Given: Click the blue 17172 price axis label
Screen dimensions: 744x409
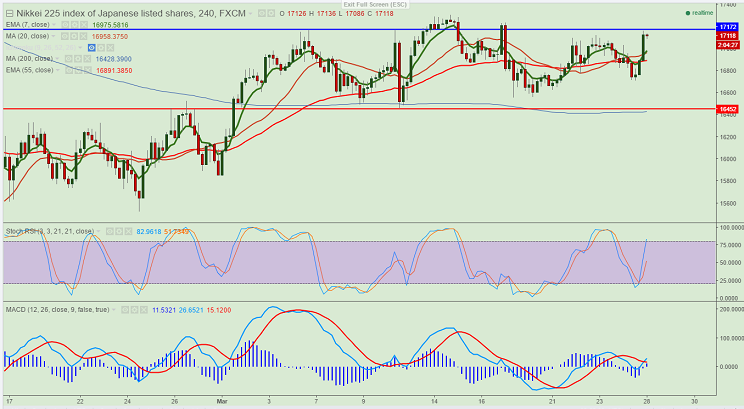Looking at the screenshot, I should coord(728,27).
